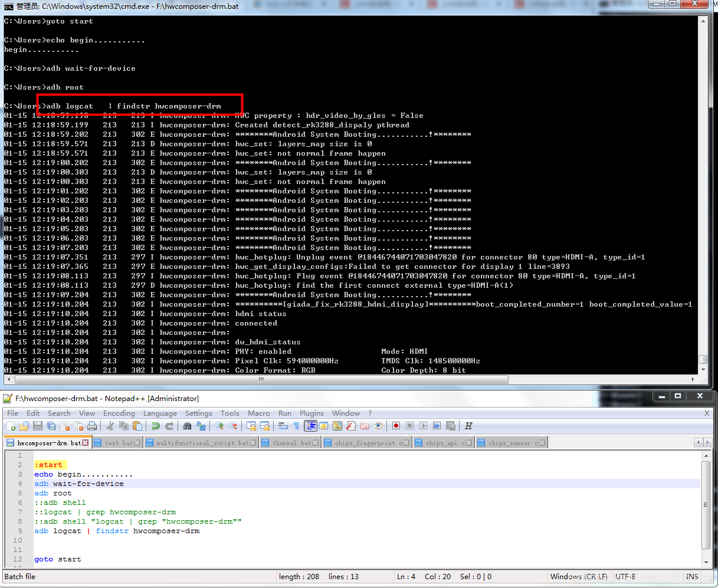Click the "length : 208" status text
Viewport: 718px width, 588px height.
[299, 577]
